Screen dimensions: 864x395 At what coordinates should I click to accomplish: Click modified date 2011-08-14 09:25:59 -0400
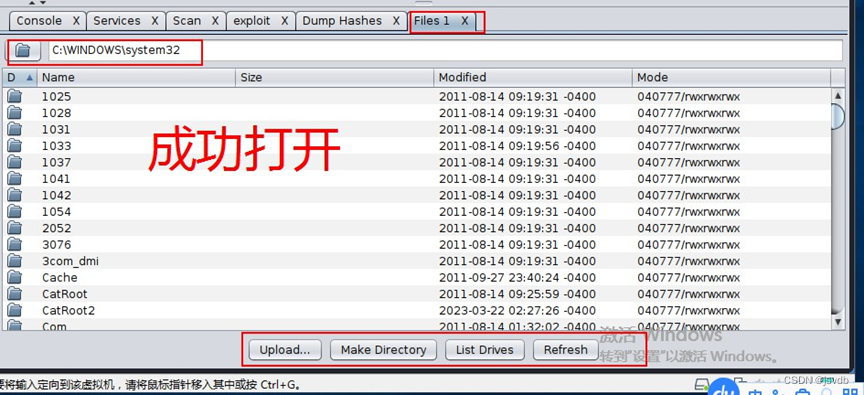517,294
